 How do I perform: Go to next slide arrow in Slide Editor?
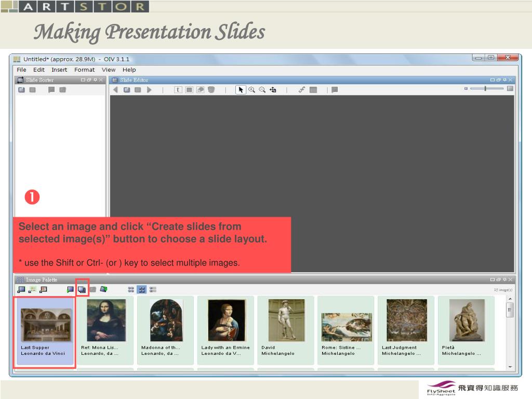[x=149, y=90]
